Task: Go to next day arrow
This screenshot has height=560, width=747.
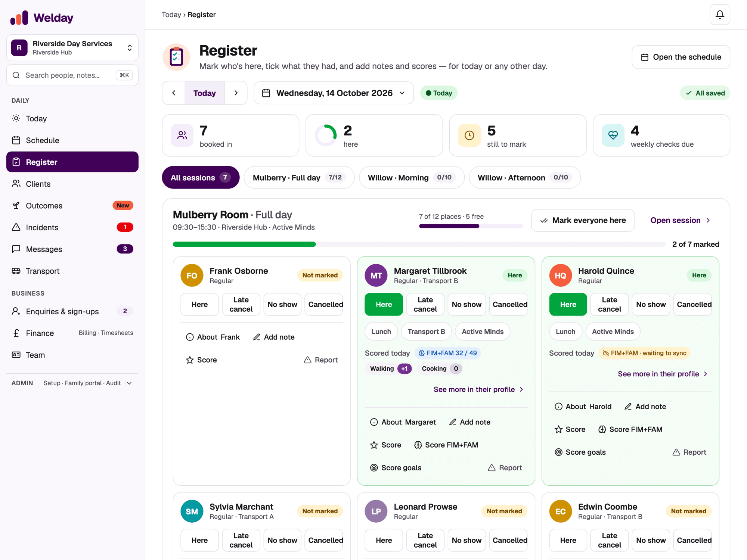Action: click(x=236, y=93)
